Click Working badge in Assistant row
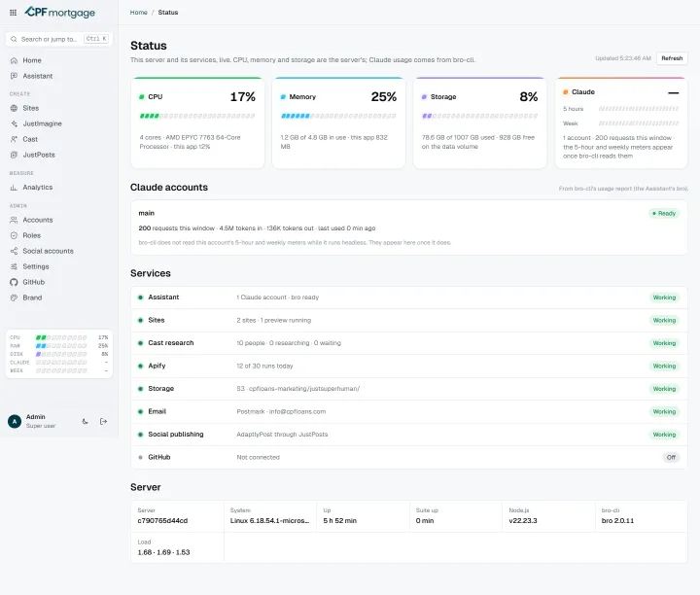Viewport: 700px width, 595px height. 664,297
